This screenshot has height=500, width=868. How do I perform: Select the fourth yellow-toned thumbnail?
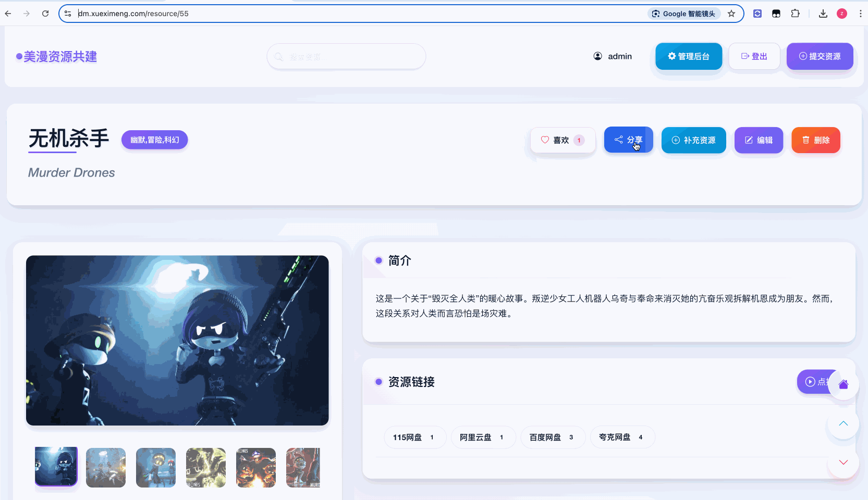[206, 468]
